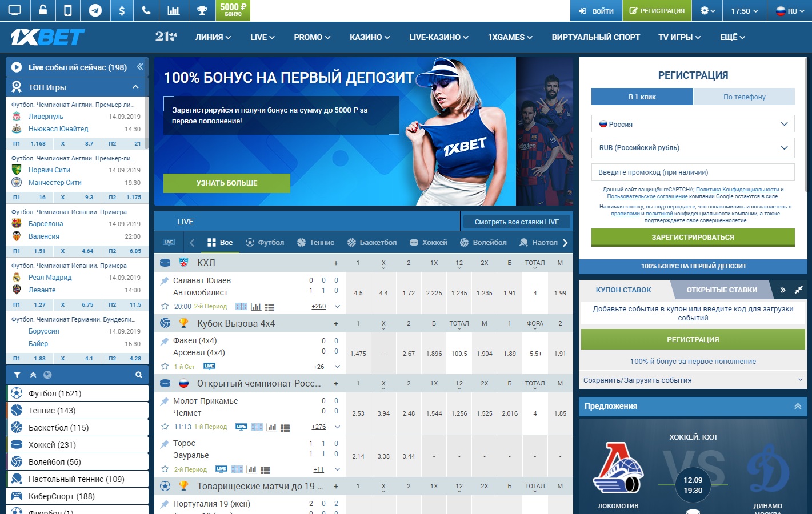The height and width of the screenshot is (514, 812).
Task: Open the КАЗИНО menu
Action: 369,37
